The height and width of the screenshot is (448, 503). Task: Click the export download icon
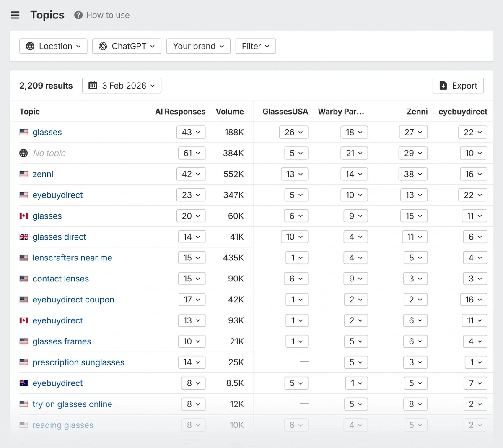(443, 86)
